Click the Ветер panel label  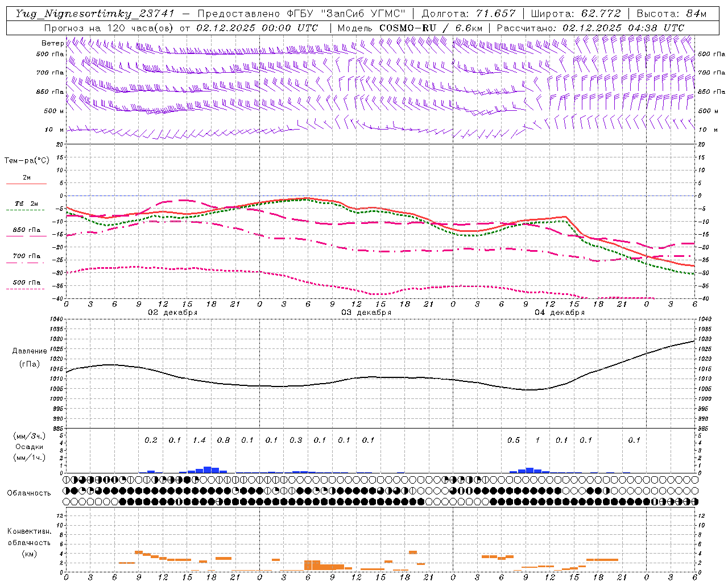(52, 43)
